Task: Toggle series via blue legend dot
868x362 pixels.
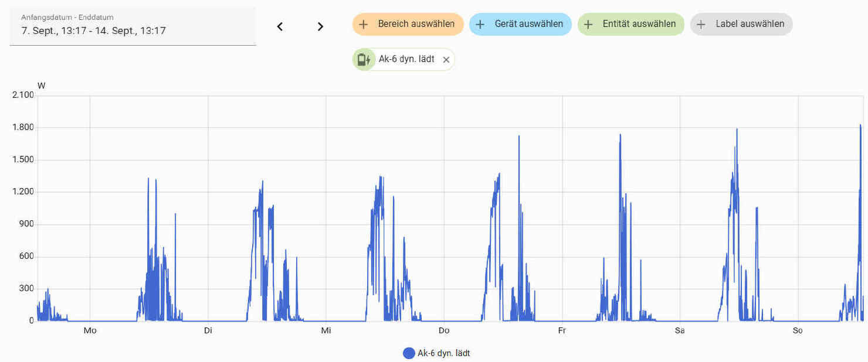Action: point(409,353)
